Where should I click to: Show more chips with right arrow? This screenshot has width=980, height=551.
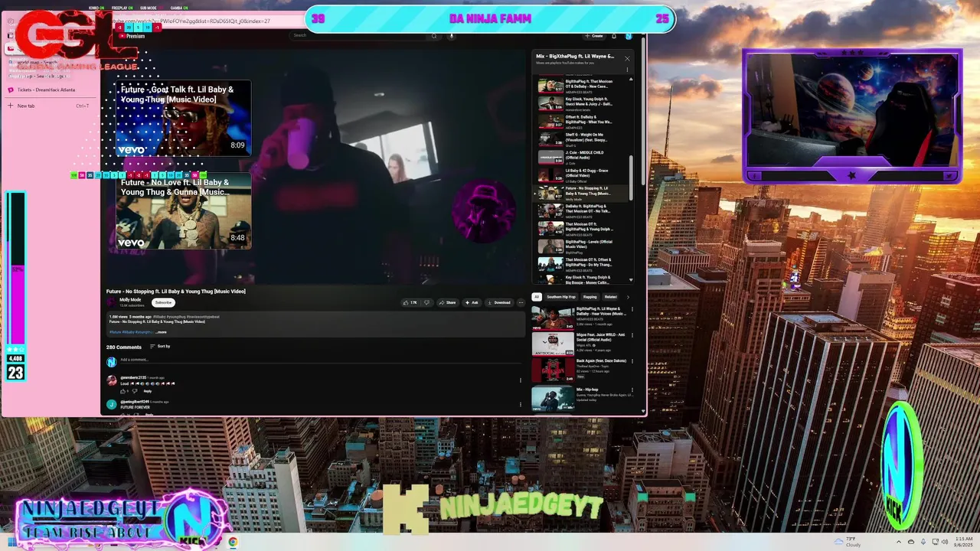coord(628,297)
